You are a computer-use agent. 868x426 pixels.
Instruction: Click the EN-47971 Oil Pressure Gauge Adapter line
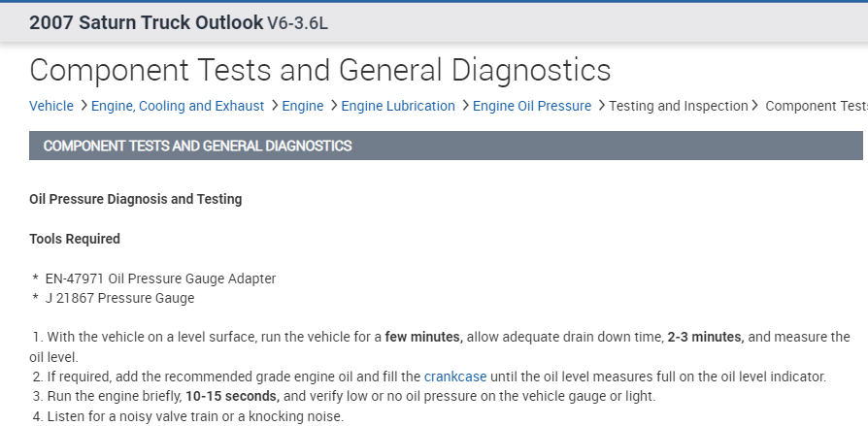tap(160, 279)
